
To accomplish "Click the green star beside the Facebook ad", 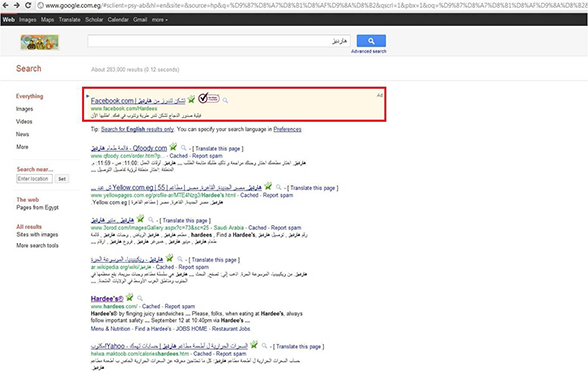I will click(x=192, y=99).
